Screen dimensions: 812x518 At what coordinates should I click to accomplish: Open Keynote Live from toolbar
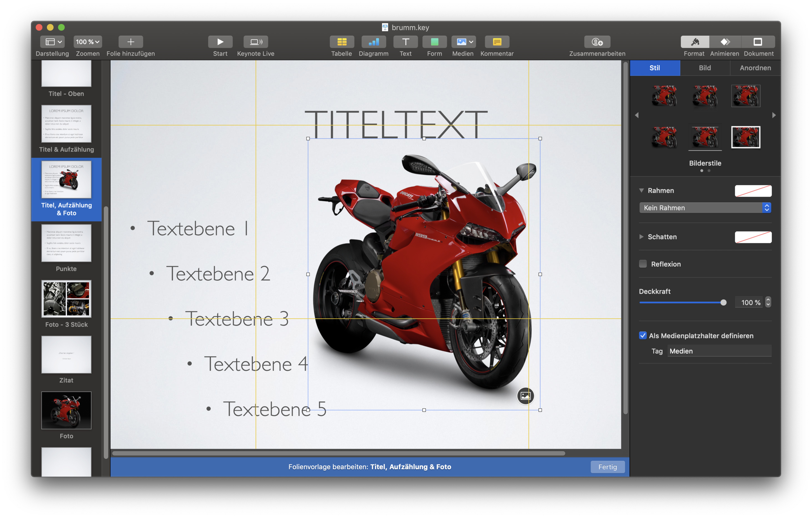pos(255,42)
